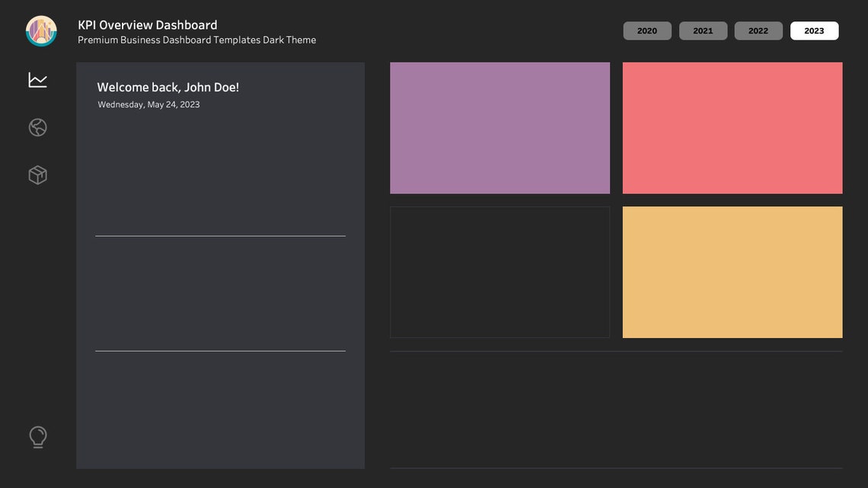
Task: Switch the year filter to 2022
Action: point(758,30)
